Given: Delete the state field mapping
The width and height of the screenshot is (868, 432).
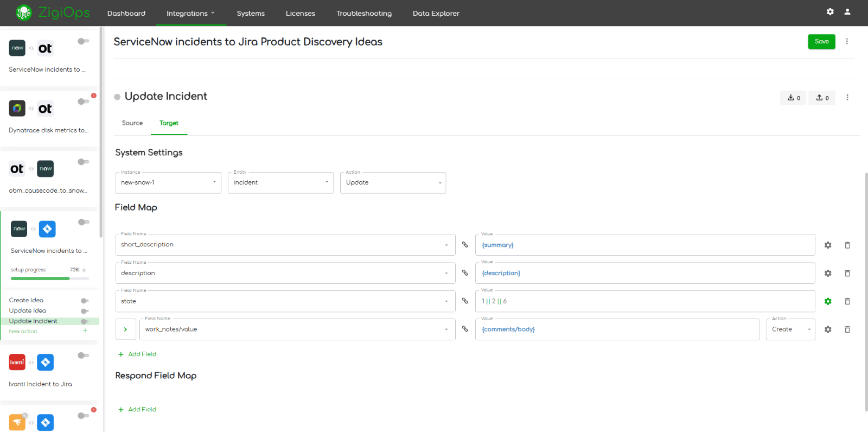Looking at the screenshot, I should pyautogui.click(x=847, y=302).
